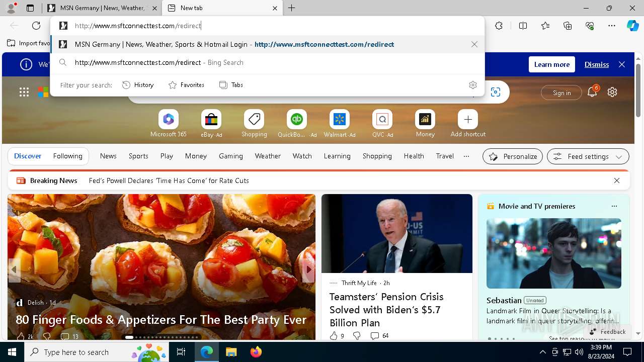Image resolution: width=644 pixels, height=362 pixels.
Task: Open the News feed category
Action: [108, 156]
